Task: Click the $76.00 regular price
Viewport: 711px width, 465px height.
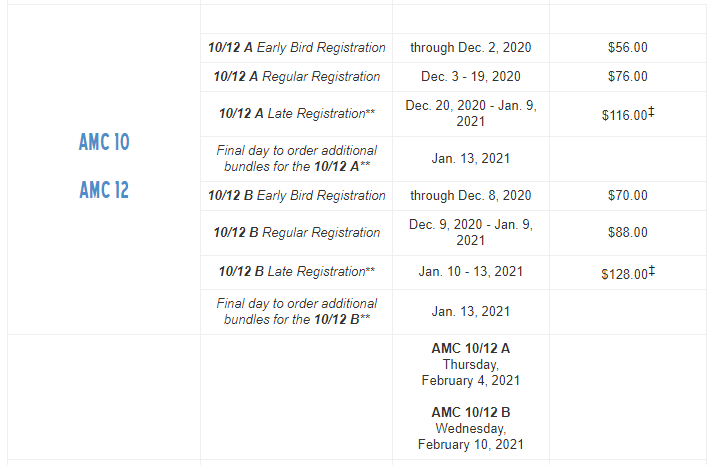Action: 628,77
